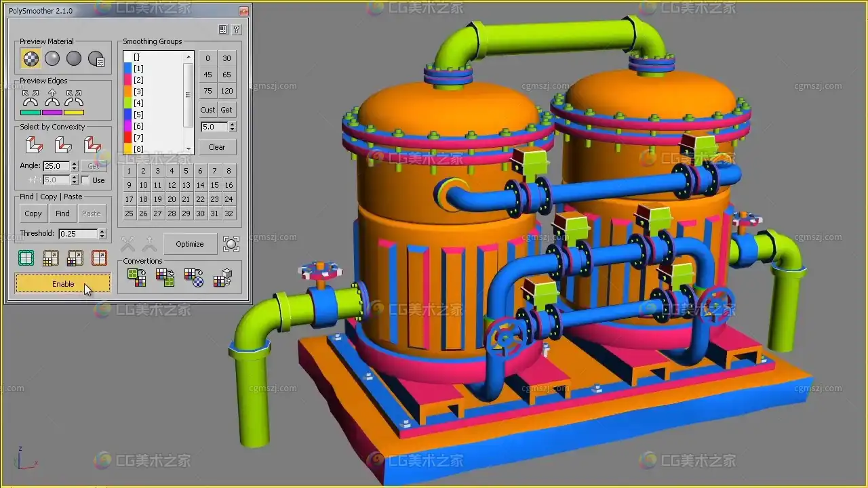
Task: Toggle smoothing group button 32
Action: (229, 213)
